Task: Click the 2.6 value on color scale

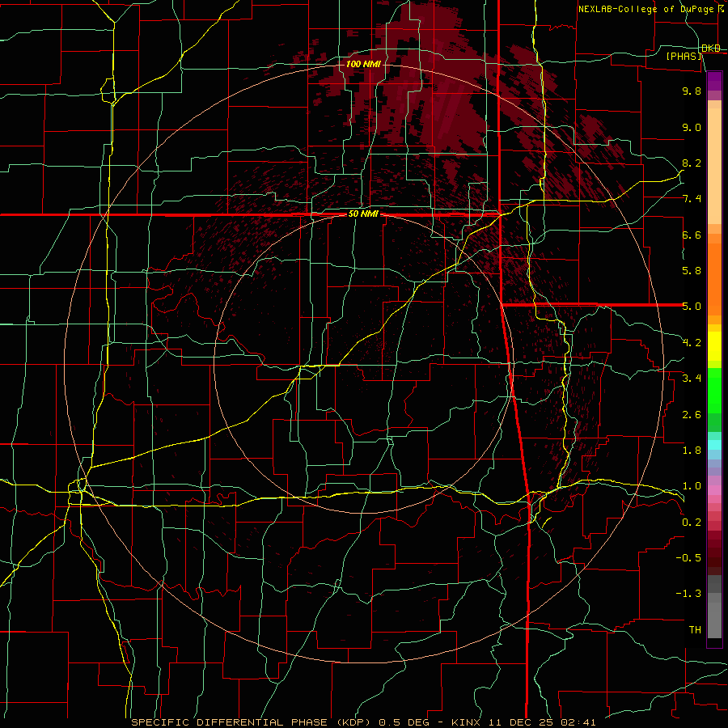Action: coord(692,415)
